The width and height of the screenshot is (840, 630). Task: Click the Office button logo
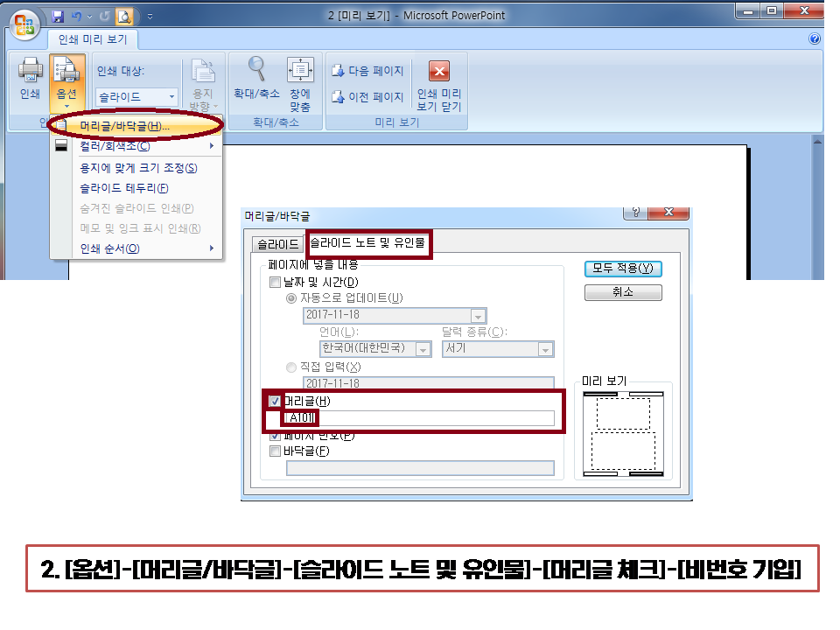click(x=24, y=24)
